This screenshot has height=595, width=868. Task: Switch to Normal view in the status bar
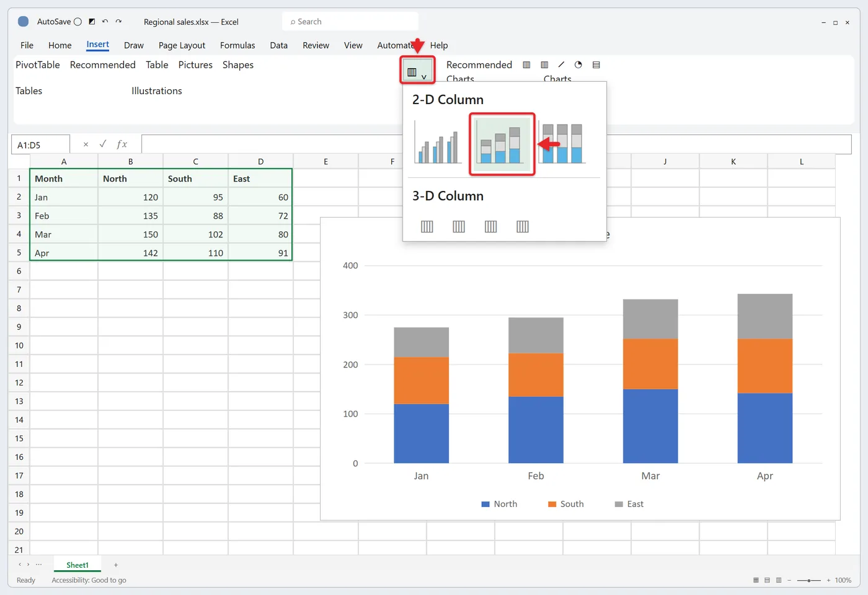tap(756, 580)
